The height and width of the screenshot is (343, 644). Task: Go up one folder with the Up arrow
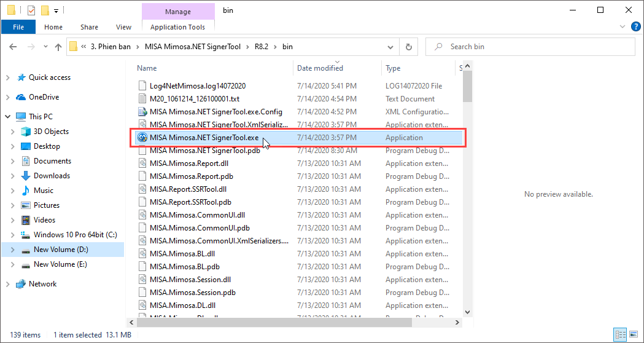tap(58, 47)
